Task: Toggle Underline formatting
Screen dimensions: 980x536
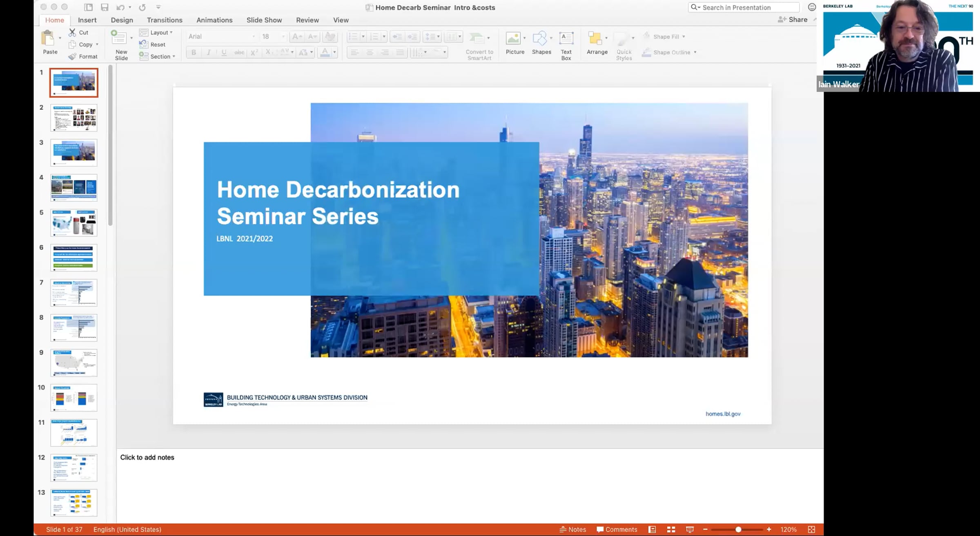Action: pos(224,52)
